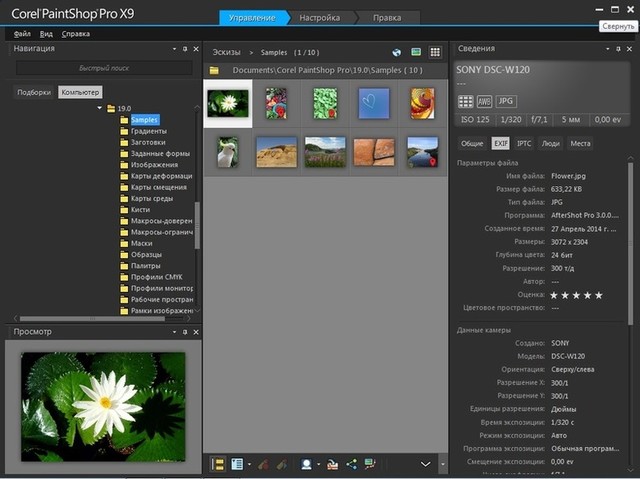Select the white parrot thumbnail
Image resolution: width=640 pixels, height=479 pixels.
(228, 151)
